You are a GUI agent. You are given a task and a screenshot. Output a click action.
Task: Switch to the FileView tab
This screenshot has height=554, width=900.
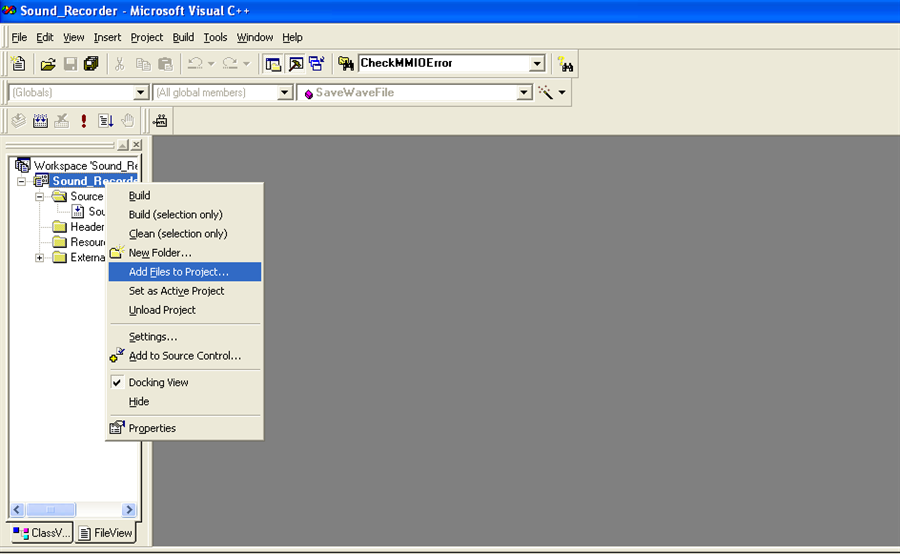pos(106,533)
